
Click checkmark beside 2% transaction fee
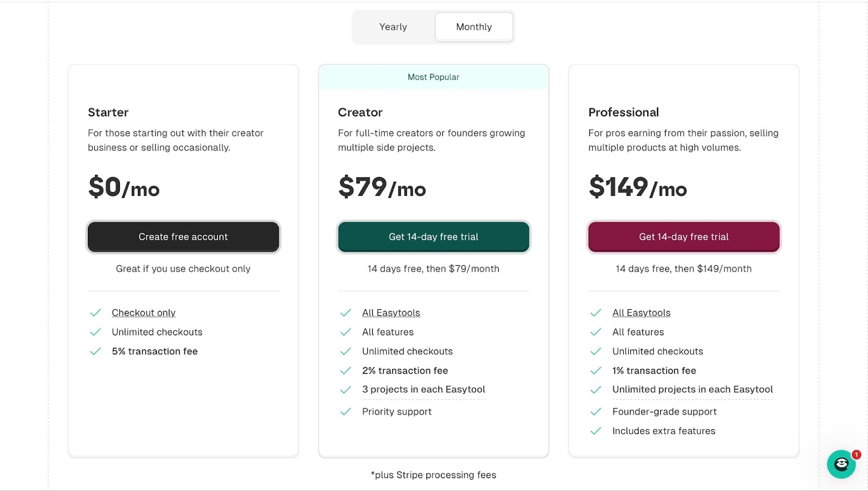point(346,371)
